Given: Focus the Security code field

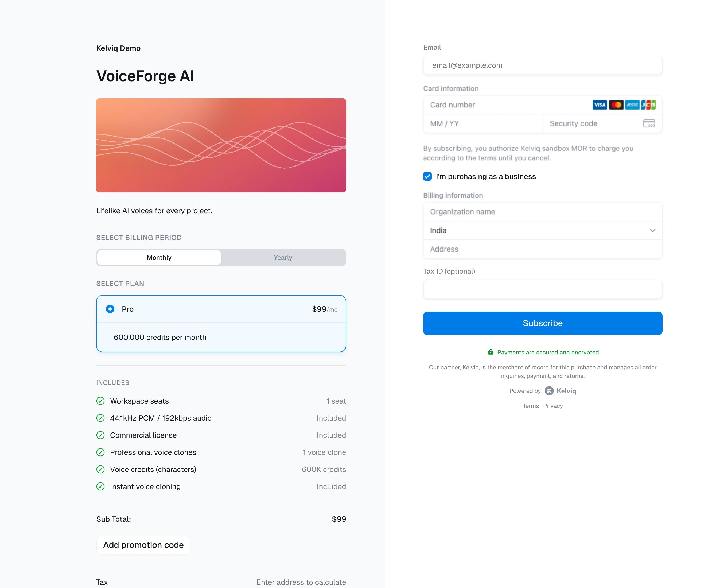Looking at the screenshot, I should (603, 124).
